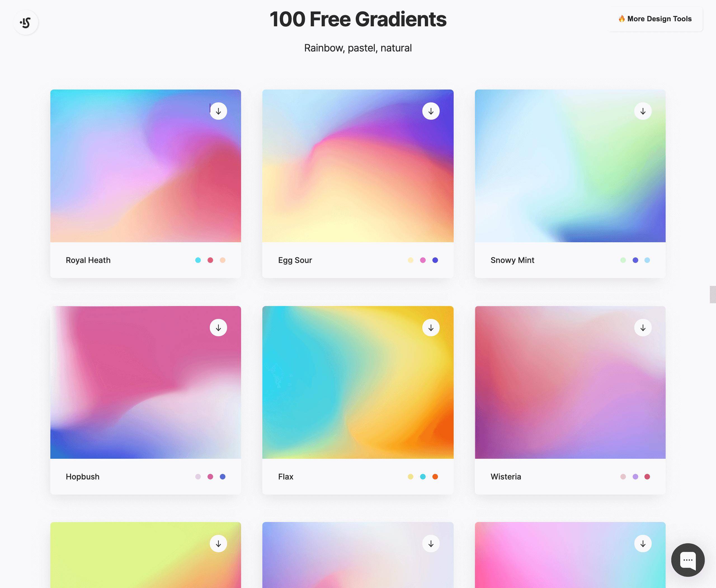Choose the blue swatch under Hopbush
Screen dimensions: 716x588
(223, 477)
